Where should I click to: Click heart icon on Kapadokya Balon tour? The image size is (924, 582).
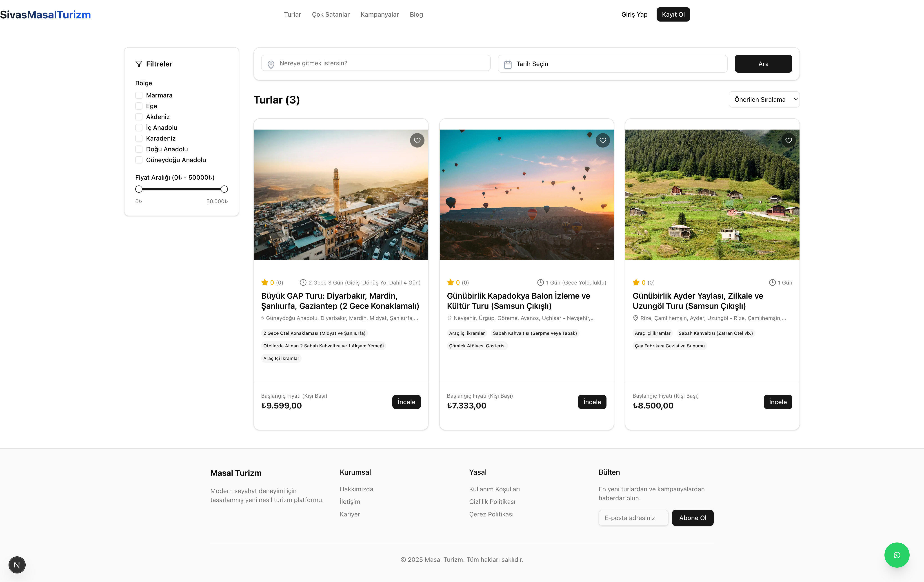click(603, 140)
